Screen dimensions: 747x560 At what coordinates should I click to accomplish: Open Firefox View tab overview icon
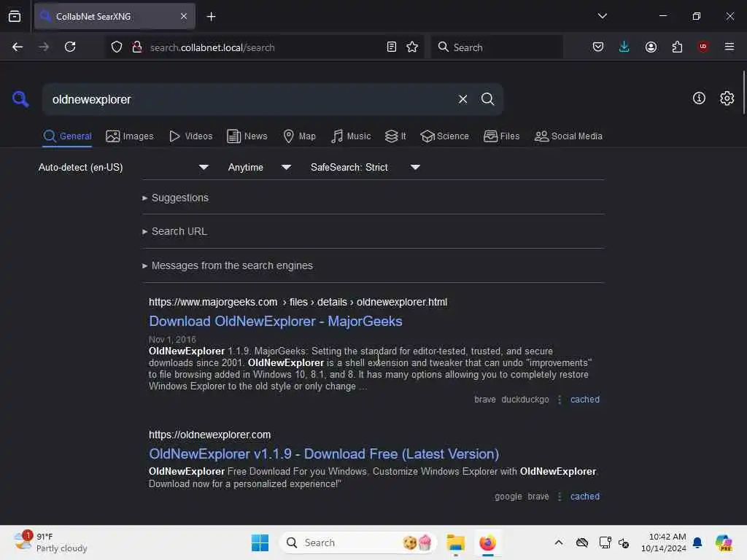15,16
